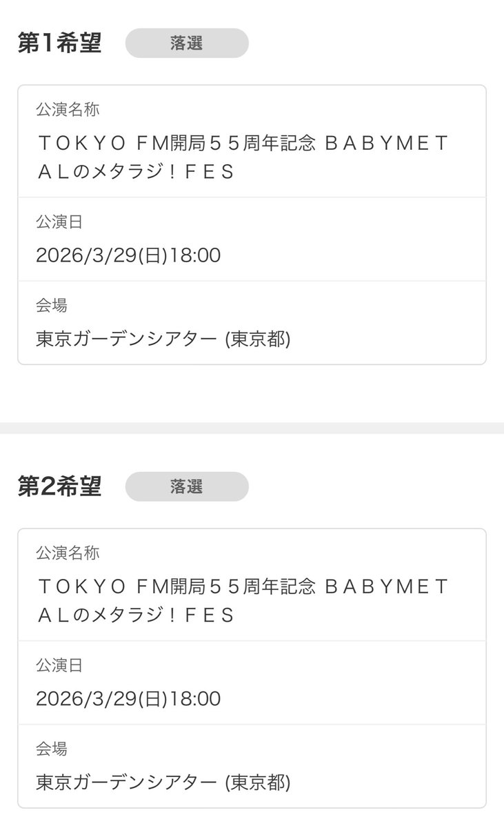Image resolution: width=504 pixels, height=828 pixels.
Task: Select the 公演名称 label in the first-choice card
Action: (x=68, y=110)
